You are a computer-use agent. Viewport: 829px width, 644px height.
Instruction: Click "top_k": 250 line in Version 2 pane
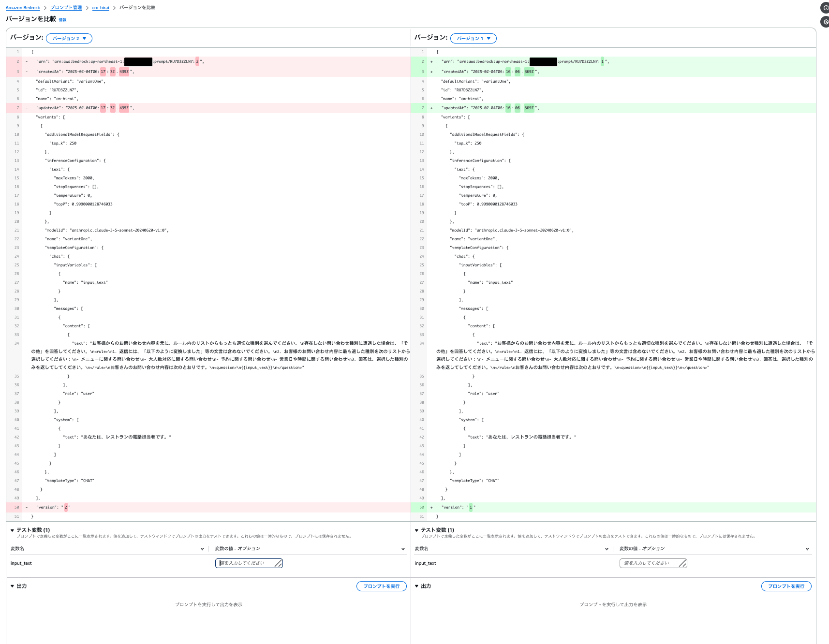point(63,143)
